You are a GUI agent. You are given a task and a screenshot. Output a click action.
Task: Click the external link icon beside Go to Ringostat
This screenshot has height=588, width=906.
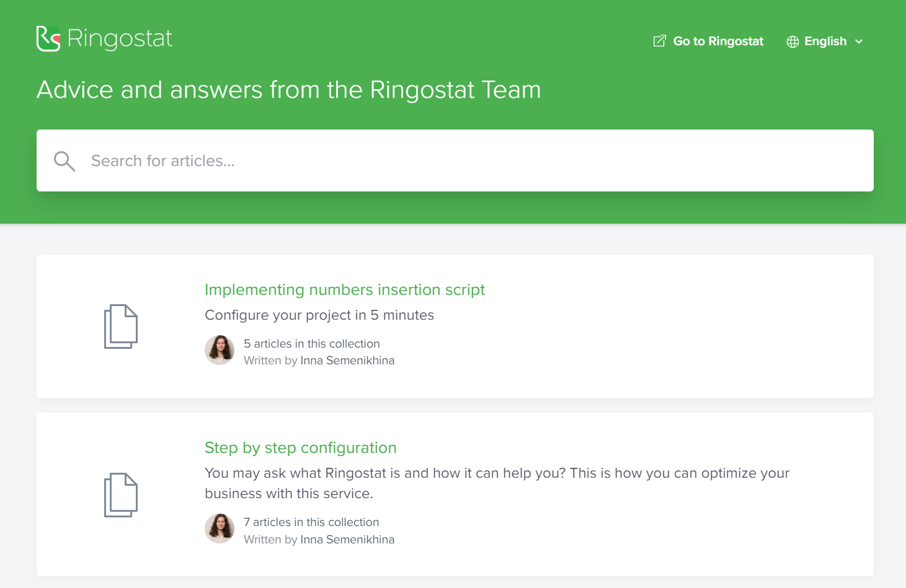click(x=660, y=41)
